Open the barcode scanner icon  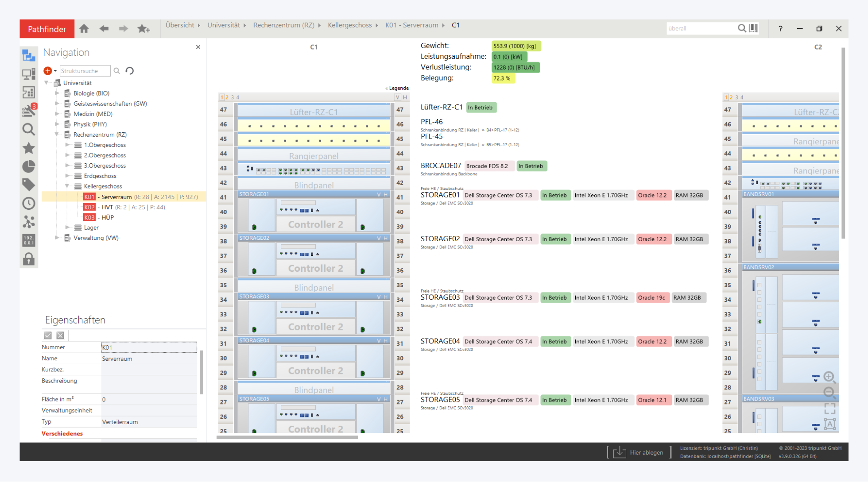pos(754,28)
